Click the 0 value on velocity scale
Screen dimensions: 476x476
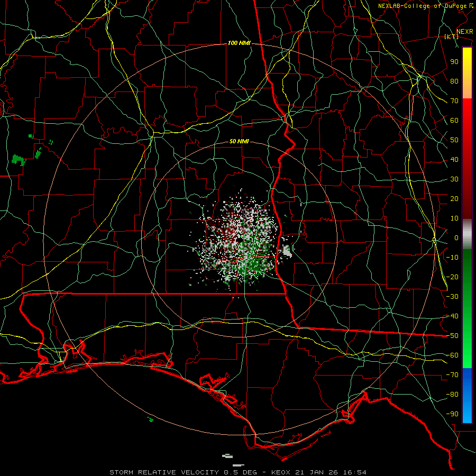click(456, 237)
